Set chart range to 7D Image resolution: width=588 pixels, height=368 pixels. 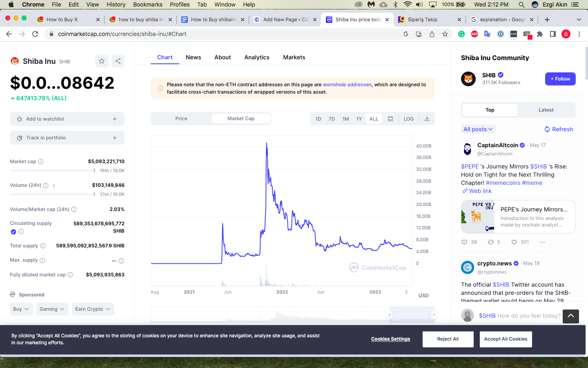[332, 119]
